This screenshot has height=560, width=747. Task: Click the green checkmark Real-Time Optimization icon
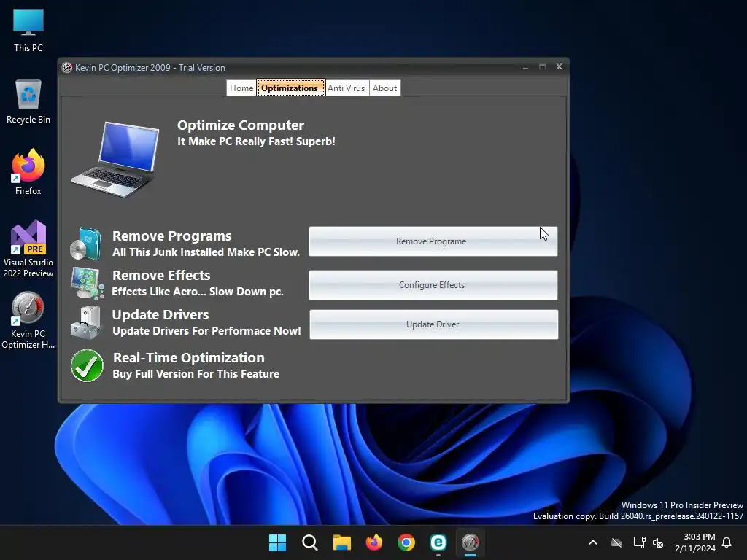coord(88,366)
